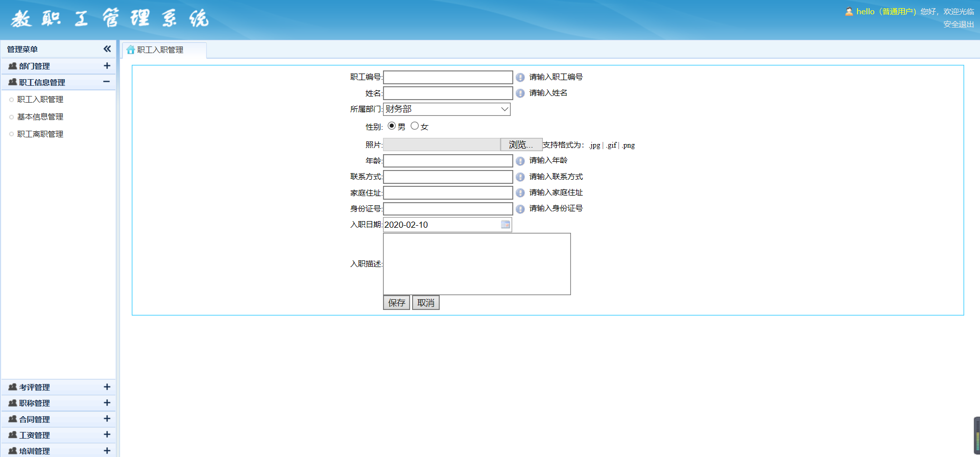The height and width of the screenshot is (457, 980).
Task: Collapse the 管理菜单 sidebar panel
Action: (x=107, y=49)
